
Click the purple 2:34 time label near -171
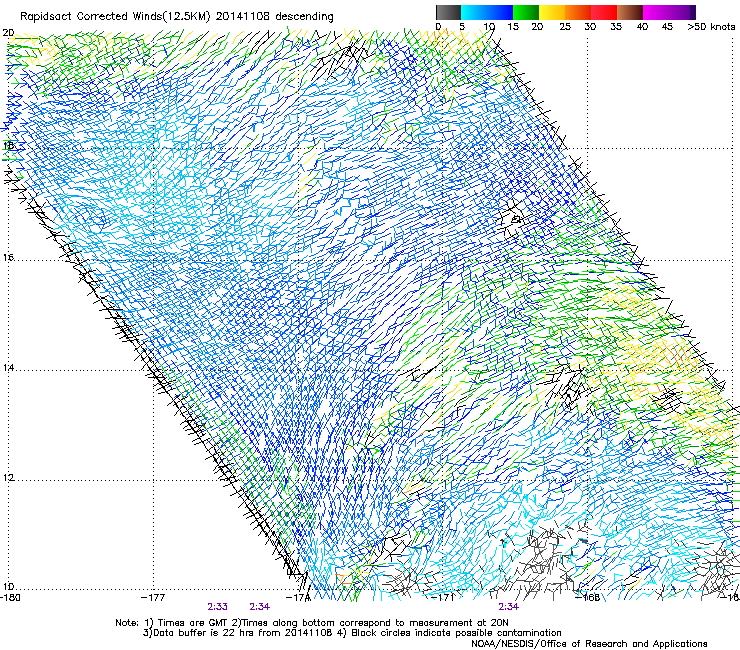pos(508,607)
